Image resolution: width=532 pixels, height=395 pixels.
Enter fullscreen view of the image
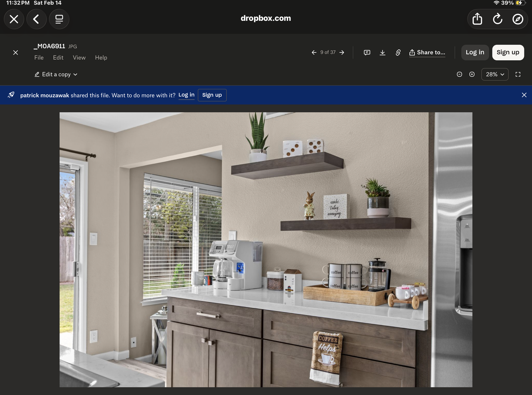tap(518, 74)
